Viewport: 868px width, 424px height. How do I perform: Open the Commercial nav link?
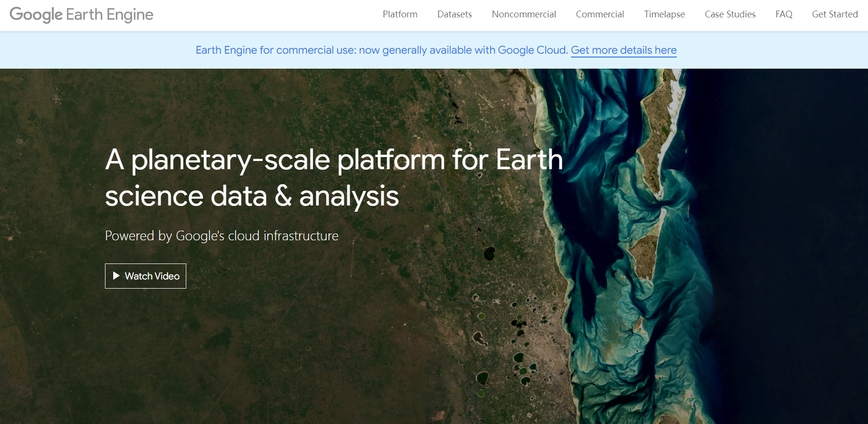[x=600, y=15]
